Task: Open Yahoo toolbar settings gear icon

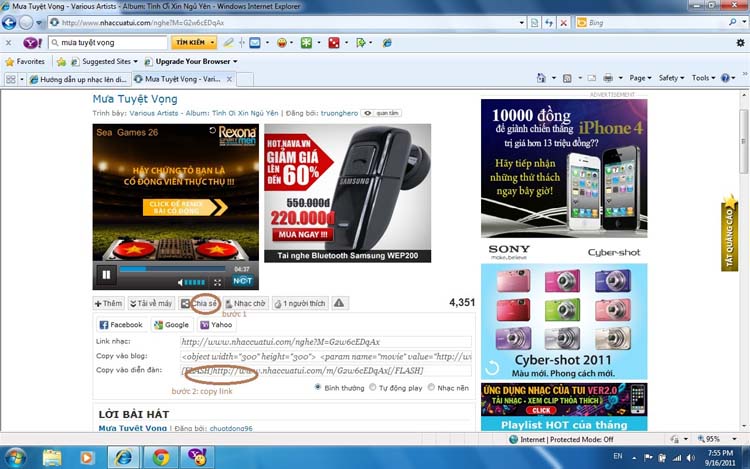Action: pyautogui.click(x=740, y=43)
